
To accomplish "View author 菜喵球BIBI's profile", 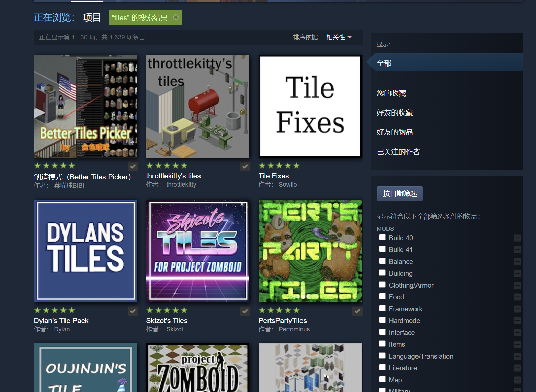I will pos(69,186).
